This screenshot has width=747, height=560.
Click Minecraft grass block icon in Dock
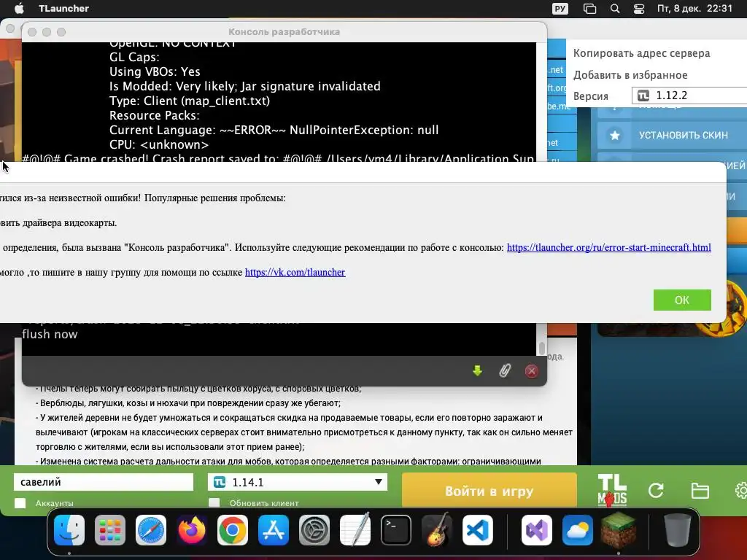(x=619, y=529)
